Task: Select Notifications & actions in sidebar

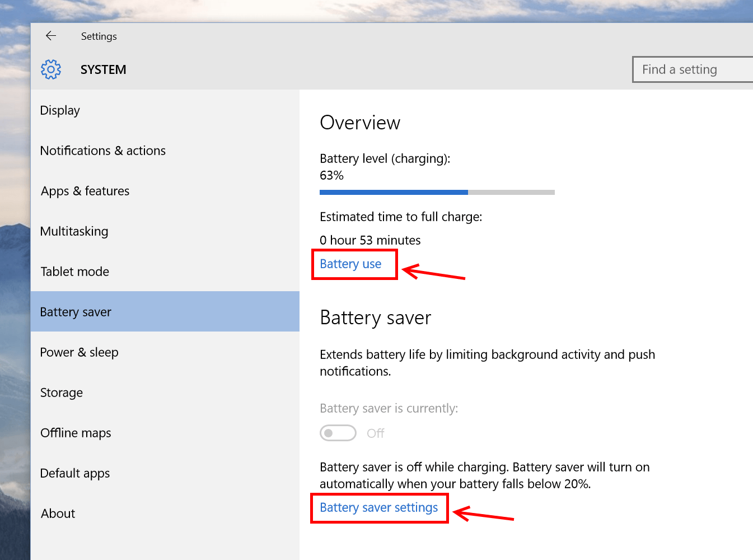Action: 165,151
